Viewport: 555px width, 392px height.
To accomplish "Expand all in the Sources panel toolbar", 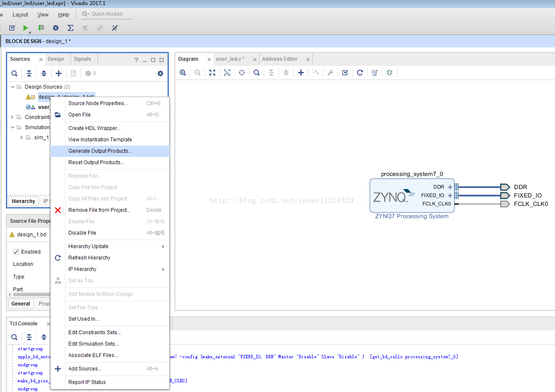I will pos(44,73).
